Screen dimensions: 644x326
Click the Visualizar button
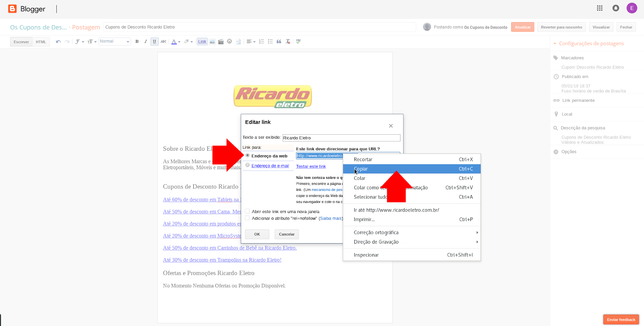(x=601, y=27)
